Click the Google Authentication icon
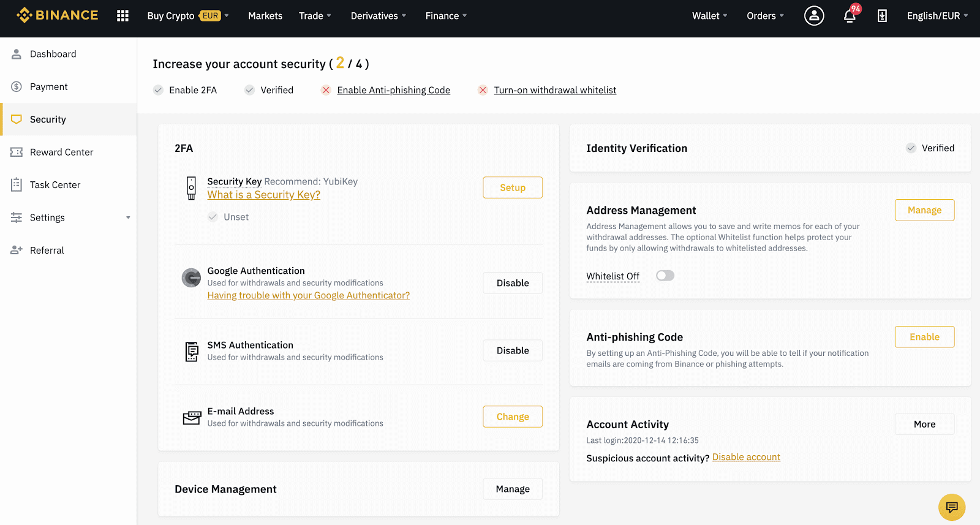The width and height of the screenshot is (980, 525). click(191, 278)
